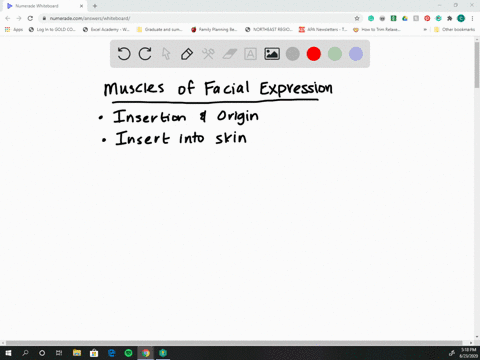Click the insert image tool

[x=272, y=54]
